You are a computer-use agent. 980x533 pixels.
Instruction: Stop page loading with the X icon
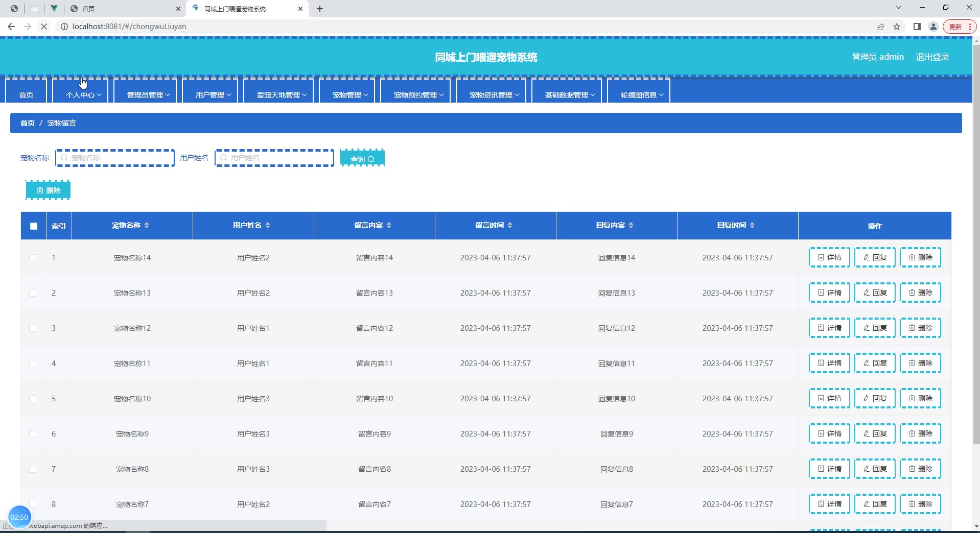pyautogui.click(x=44, y=27)
